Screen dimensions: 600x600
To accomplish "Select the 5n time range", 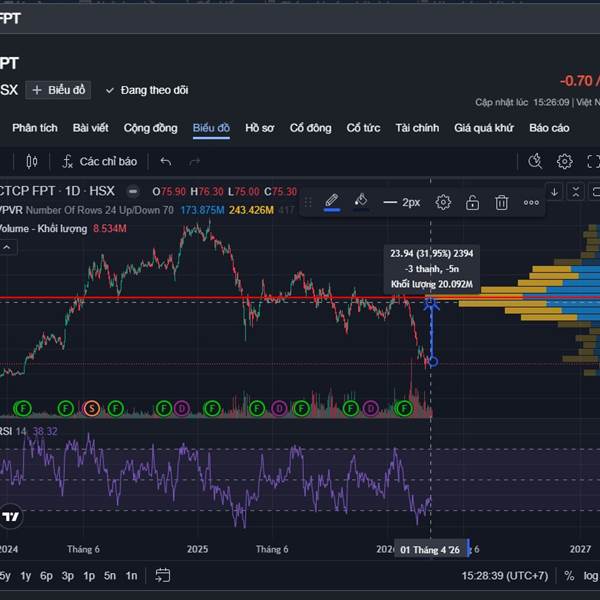I will (110, 576).
